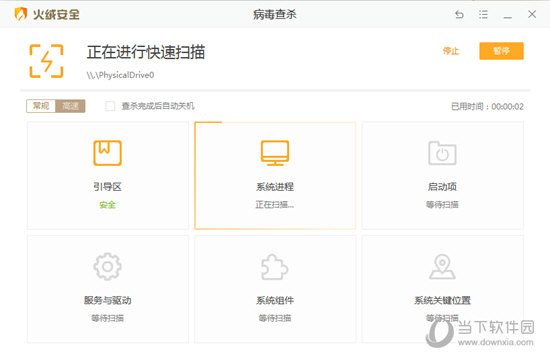Minimize the Huorong window
Screen dimensions: 550x362
coord(508,17)
